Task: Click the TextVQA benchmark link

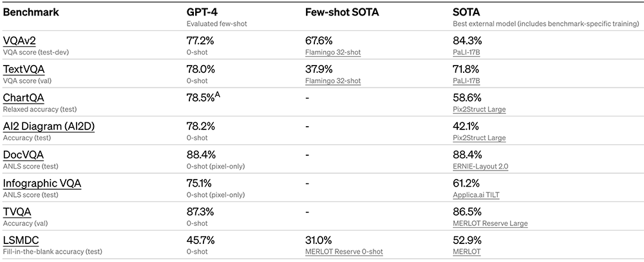Action: [x=24, y=70]
